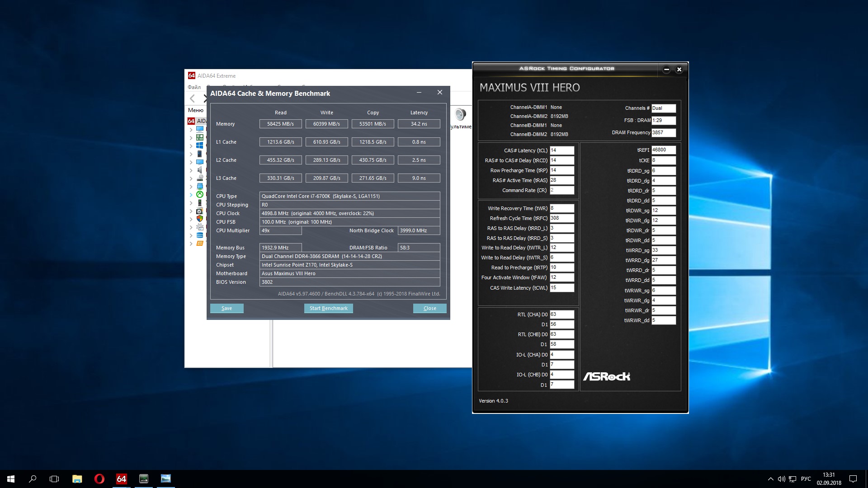Image resolution: width=868 pixels, height=488 pixels.
Task: Click the Back arrow in AIDA64 toolbar
Action: coord(193,99)
